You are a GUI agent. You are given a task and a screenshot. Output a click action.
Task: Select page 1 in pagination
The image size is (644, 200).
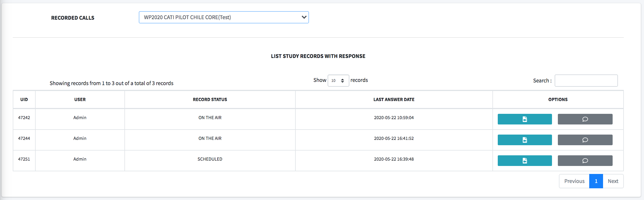tap(596, 181)
